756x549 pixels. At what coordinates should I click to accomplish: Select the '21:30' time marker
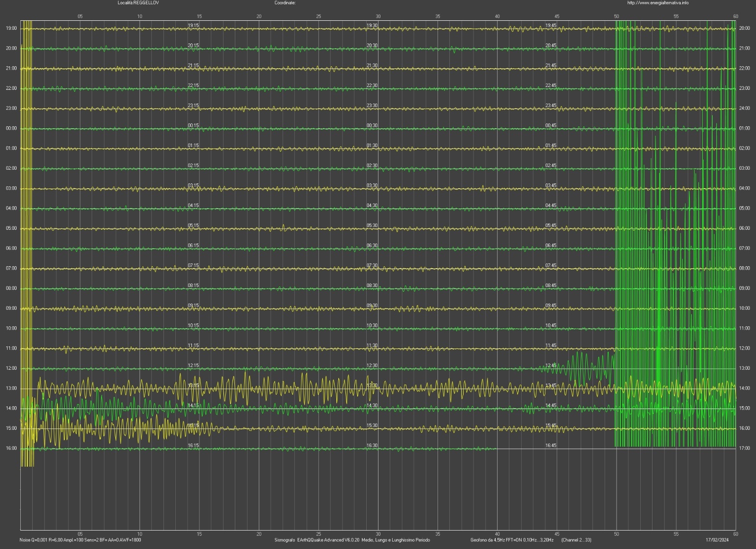372,66
